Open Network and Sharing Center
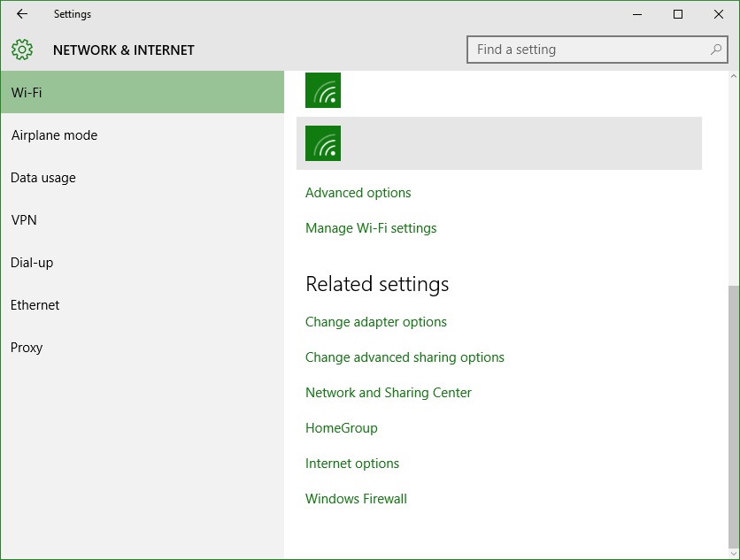This screenshot has height=560, width=740. click(389, 393)
